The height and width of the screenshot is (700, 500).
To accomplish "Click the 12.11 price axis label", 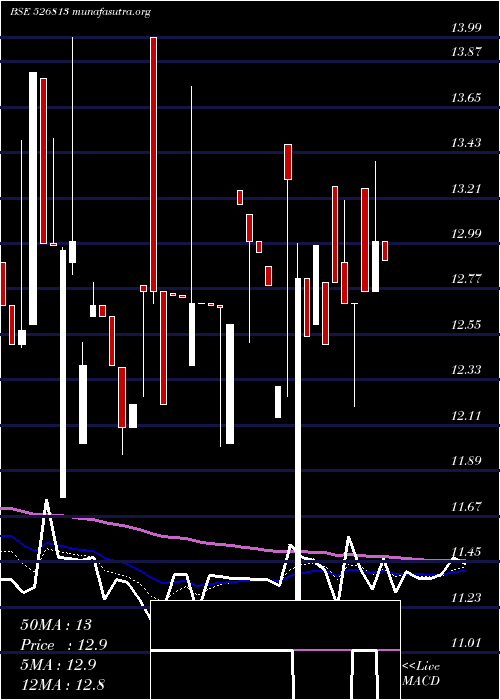I will coord(466,416).
